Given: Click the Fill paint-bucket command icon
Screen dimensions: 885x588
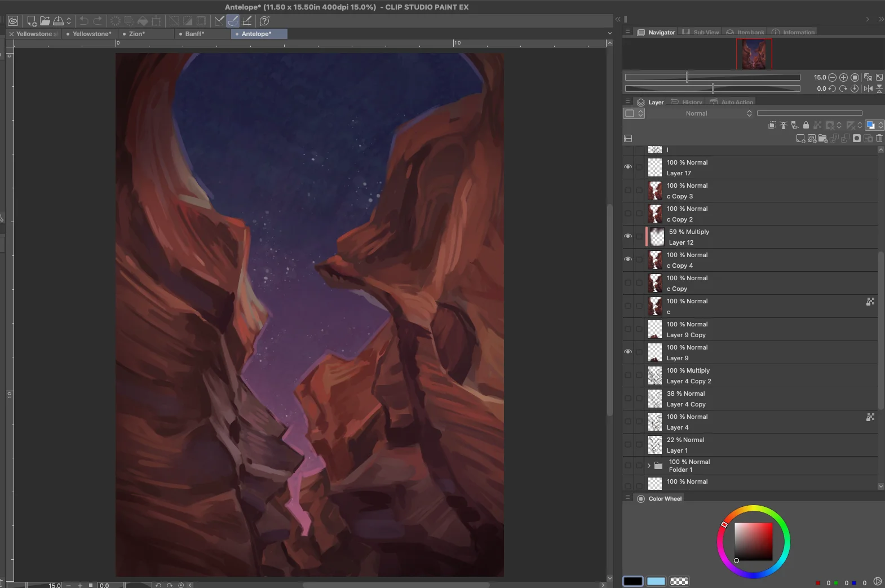Looking at the screenshot, I should tap(143, 21).
